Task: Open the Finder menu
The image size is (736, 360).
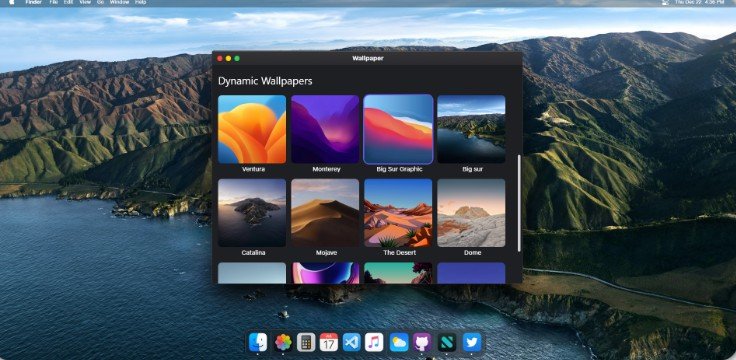Action: (34, 2)
